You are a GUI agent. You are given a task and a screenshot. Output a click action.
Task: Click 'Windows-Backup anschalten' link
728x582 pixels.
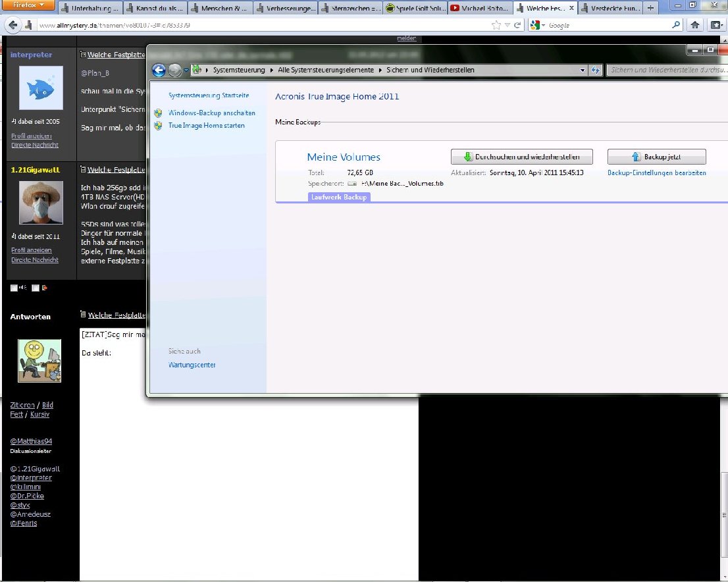(212, 113)
